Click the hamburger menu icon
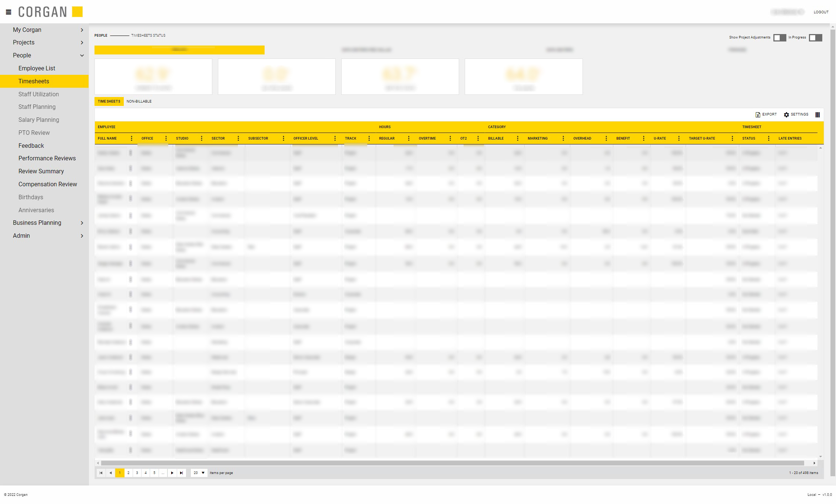This screenshot has width=836, height=504. 9,12
